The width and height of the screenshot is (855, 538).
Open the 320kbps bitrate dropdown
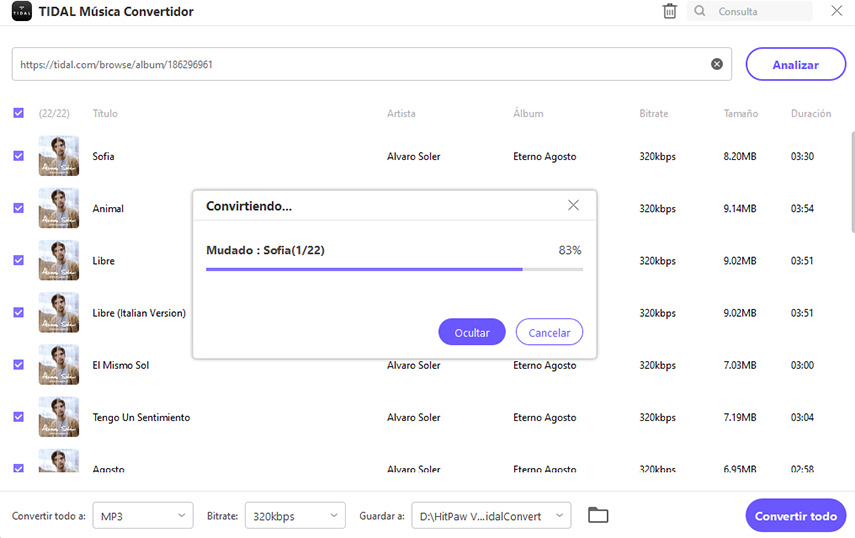pos(295,516)
